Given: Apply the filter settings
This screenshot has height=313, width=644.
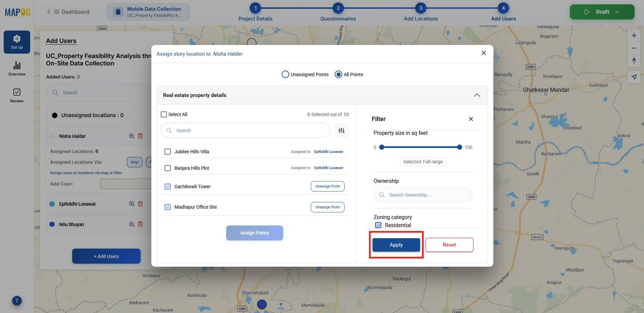Looking at the screenshot, I should coord(396,245).
